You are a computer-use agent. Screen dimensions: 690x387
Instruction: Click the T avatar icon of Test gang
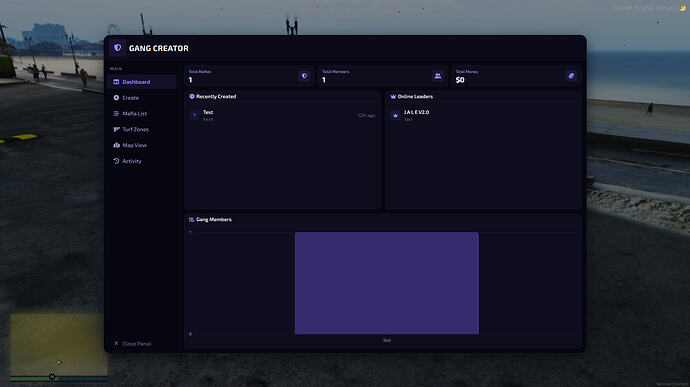[x=195, y=115]
